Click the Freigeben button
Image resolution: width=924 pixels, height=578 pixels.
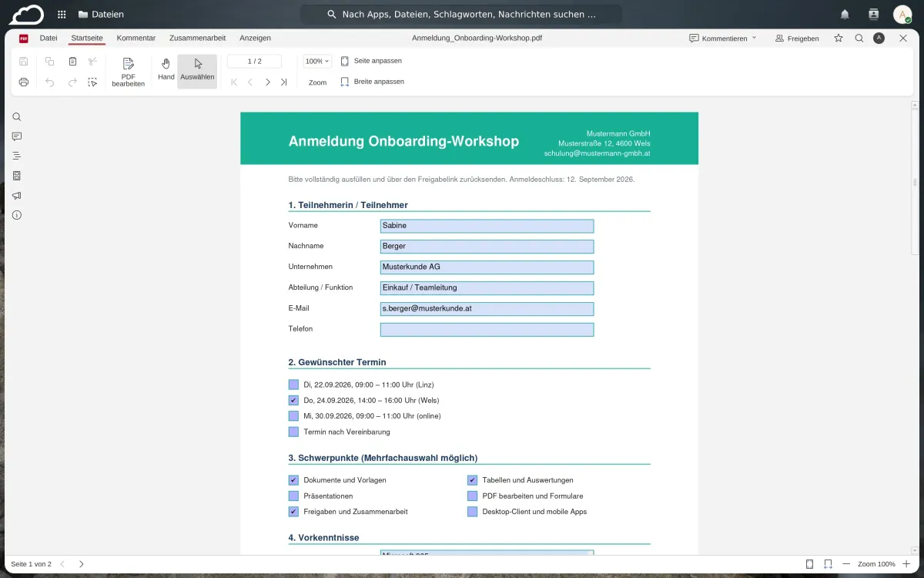[797, 38]
